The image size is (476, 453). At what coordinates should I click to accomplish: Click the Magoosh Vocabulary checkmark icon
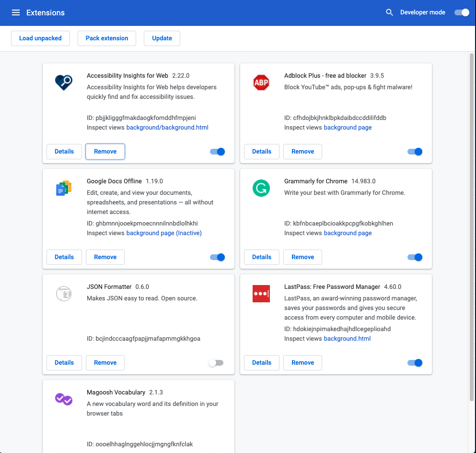pos(64,399)
